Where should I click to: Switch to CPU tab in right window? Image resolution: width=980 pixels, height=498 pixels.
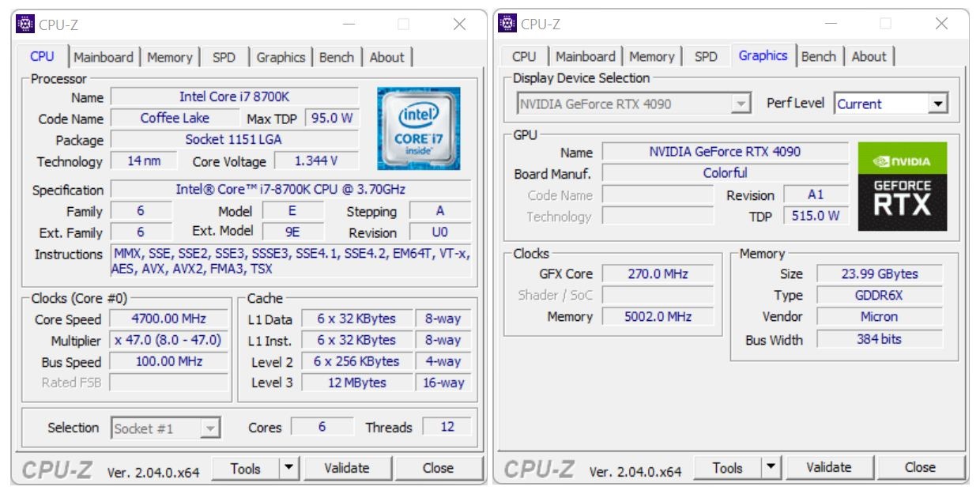click(x=524, y=56)
